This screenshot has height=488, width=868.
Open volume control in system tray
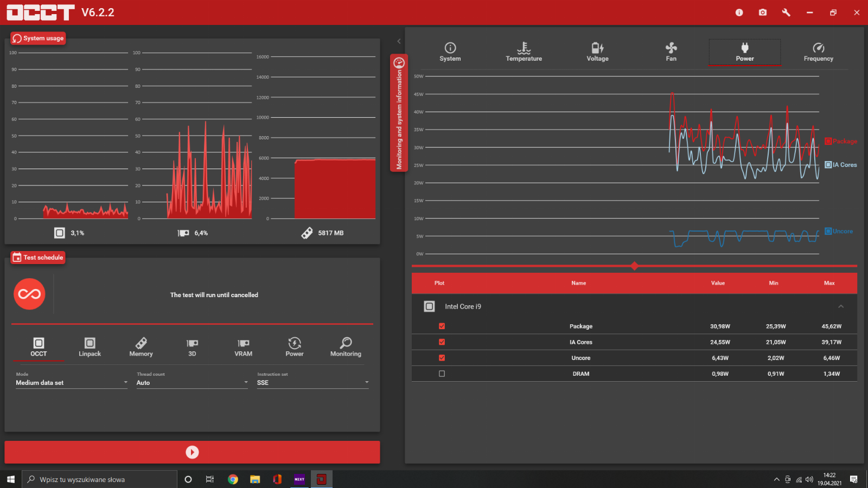(x=809, y=479)
